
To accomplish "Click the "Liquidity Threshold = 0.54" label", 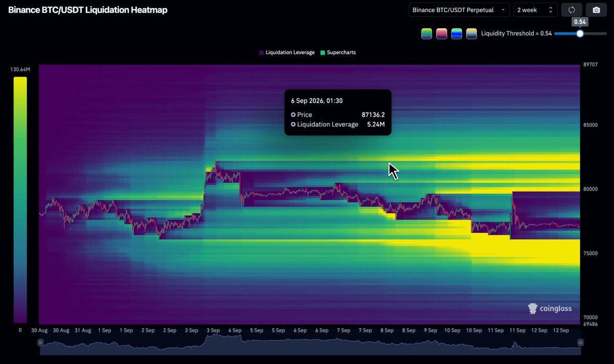I will click(x=516, y=34).
